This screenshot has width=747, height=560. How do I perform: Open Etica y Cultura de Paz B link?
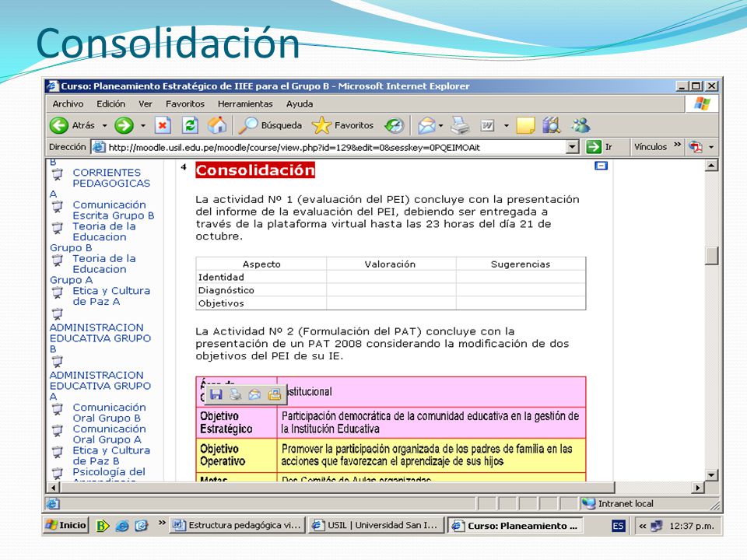(111, 455)
